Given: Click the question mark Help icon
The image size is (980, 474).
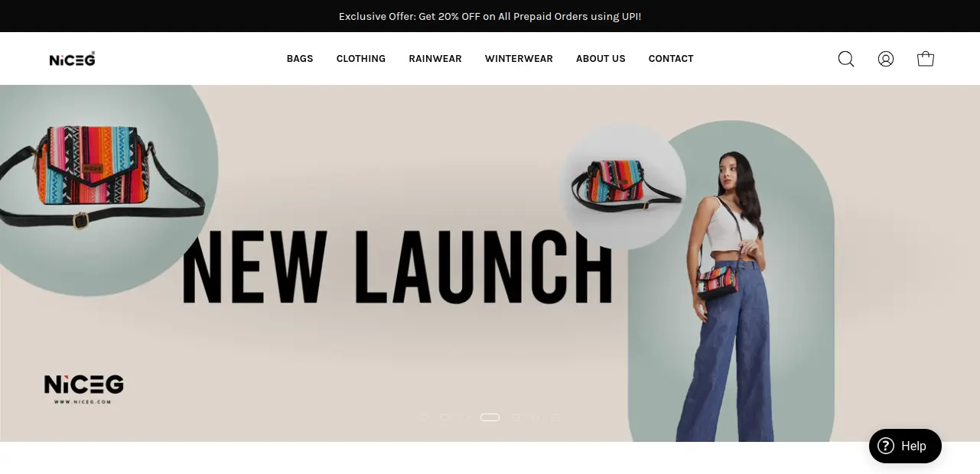Looking at the screenshot, I should click(x=885, y=446).
